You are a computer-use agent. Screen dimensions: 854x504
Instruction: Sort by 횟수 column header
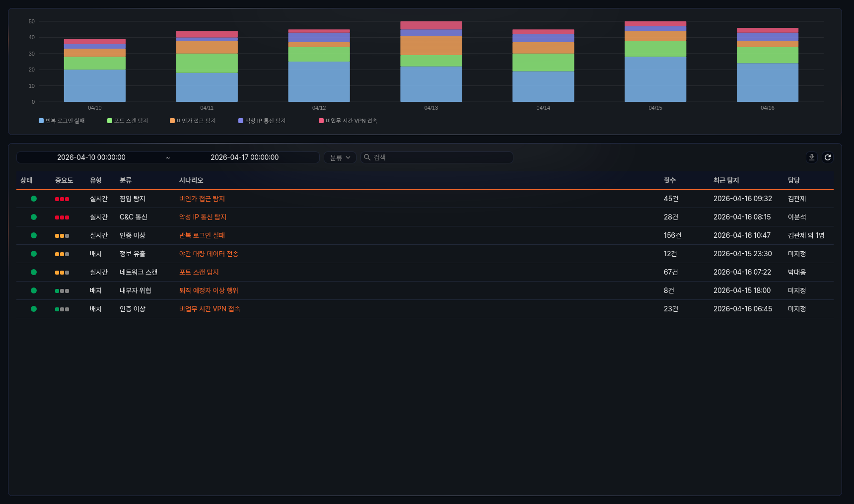pyautogui.click(x=669, y=180)
